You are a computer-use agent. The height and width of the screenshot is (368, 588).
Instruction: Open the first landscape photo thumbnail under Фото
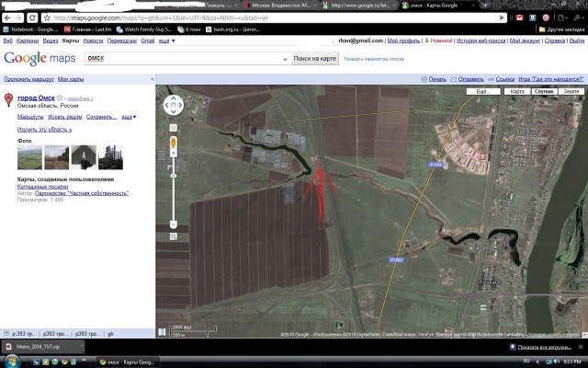[29, 157]
